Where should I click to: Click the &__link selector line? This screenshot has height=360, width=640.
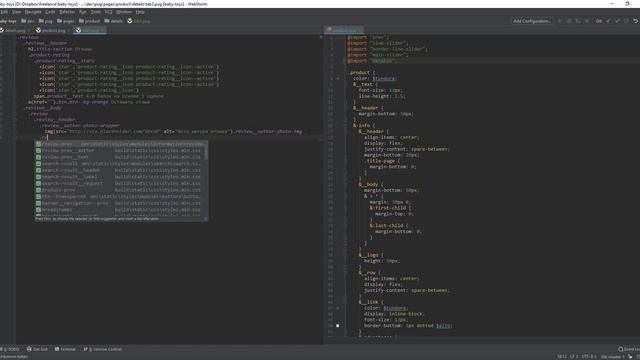pyautogui.click(x=371, y=302)
